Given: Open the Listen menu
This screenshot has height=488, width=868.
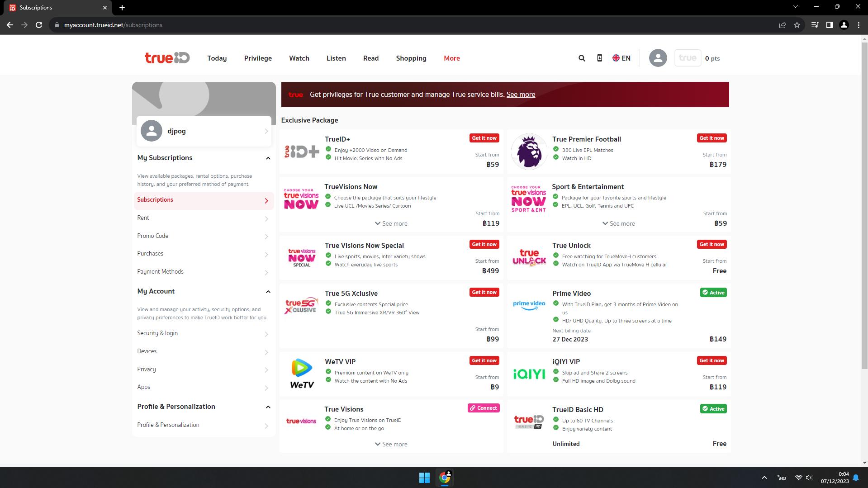Looking at the screenshot, I should [336, 58].
